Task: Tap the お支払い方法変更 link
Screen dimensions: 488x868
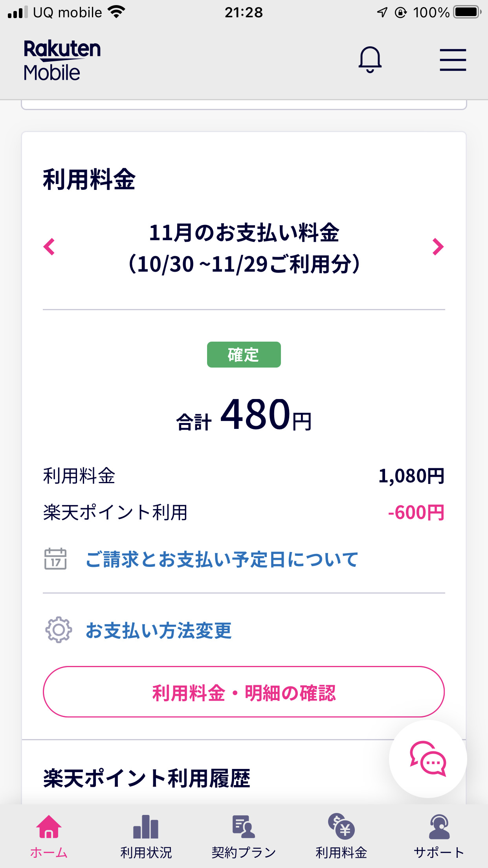Action: 159,630
